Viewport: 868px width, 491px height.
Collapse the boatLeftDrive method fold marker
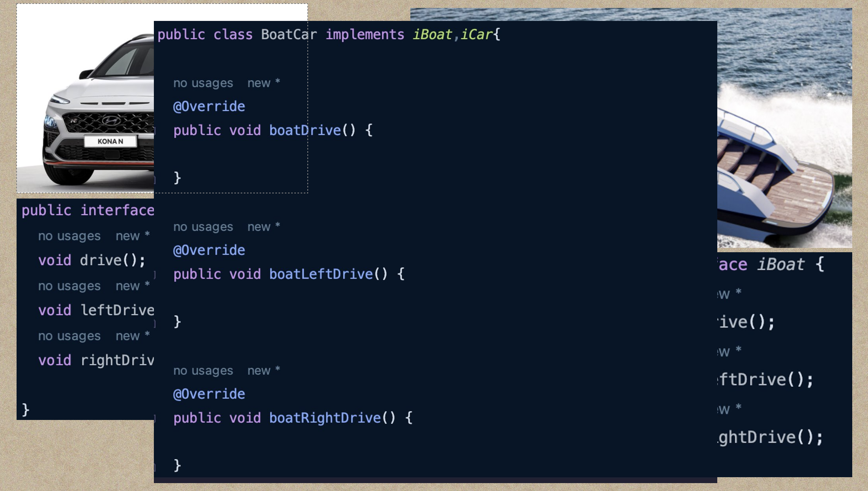pyautogui.click(x=155, y=274)
